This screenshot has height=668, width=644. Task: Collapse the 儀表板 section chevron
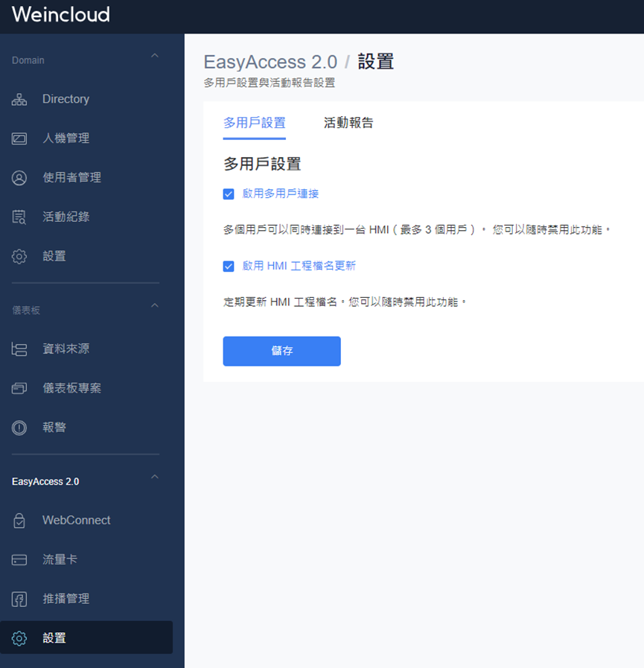(155, 305)
